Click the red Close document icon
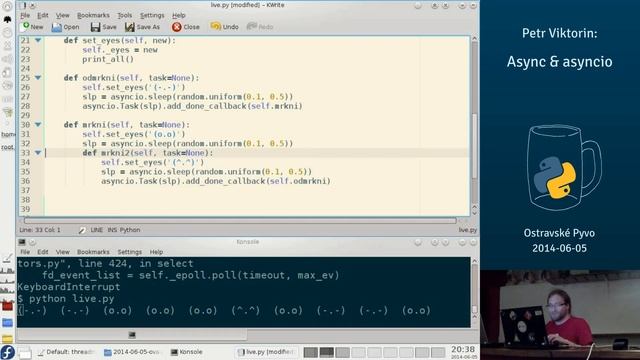The image size is (640, 360). point(176,27)
